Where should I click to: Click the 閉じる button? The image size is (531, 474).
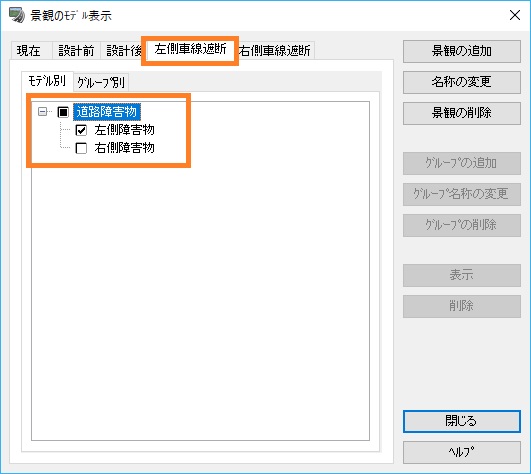(x=462, y=421)
